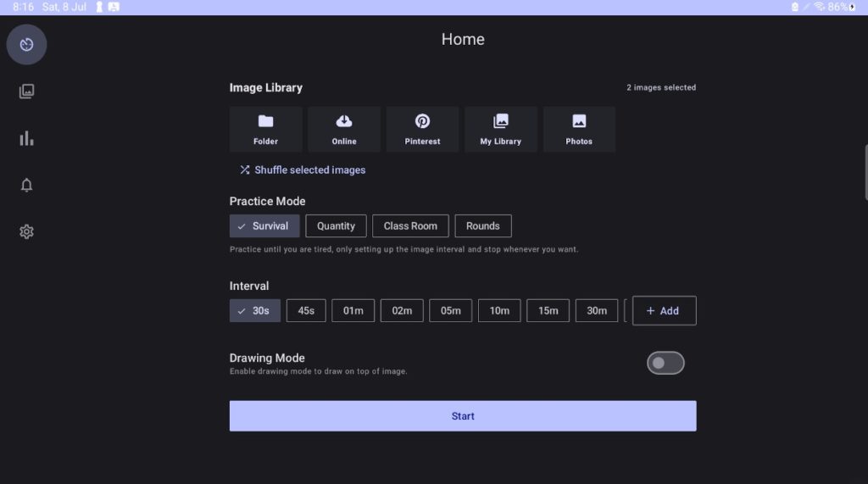Open My Library image source

click(501, 130)
